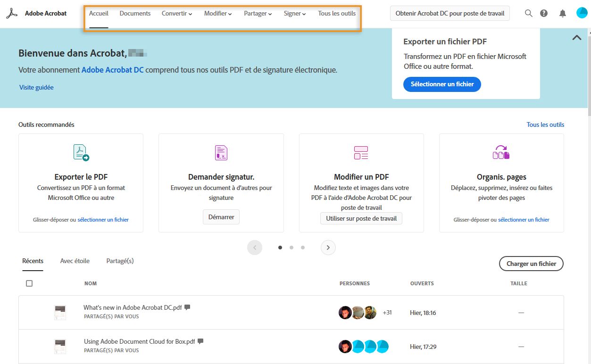Image resolution: width=591 pixels, height=364 pixels.
Task: Click the Demander signatur. card icon
Action: point(221,153)
